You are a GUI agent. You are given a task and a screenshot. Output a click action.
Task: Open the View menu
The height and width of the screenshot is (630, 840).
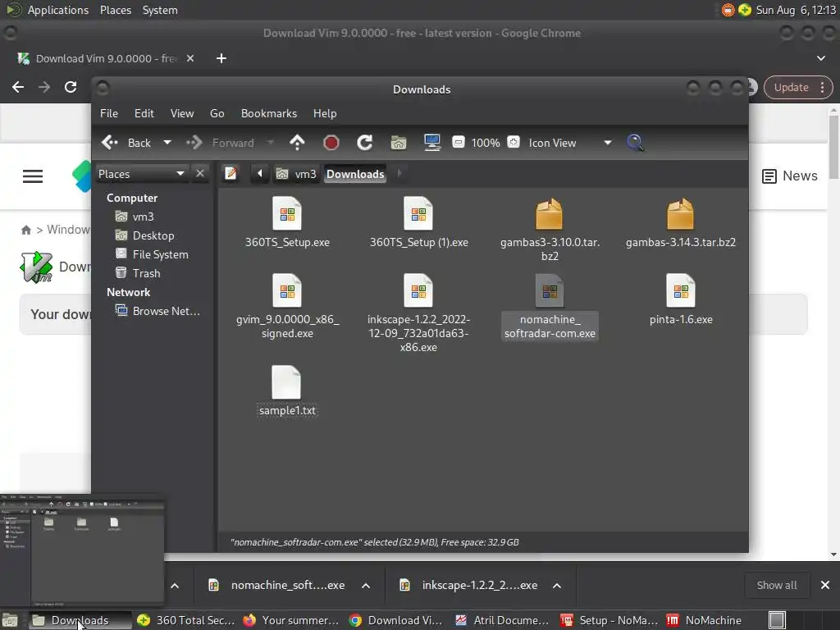click(182, 113)
